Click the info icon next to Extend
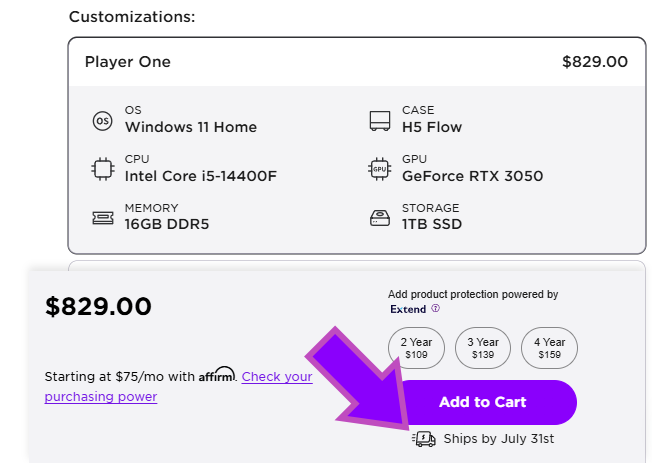This screenshot has height=463, width=652. tap(435, 309)
